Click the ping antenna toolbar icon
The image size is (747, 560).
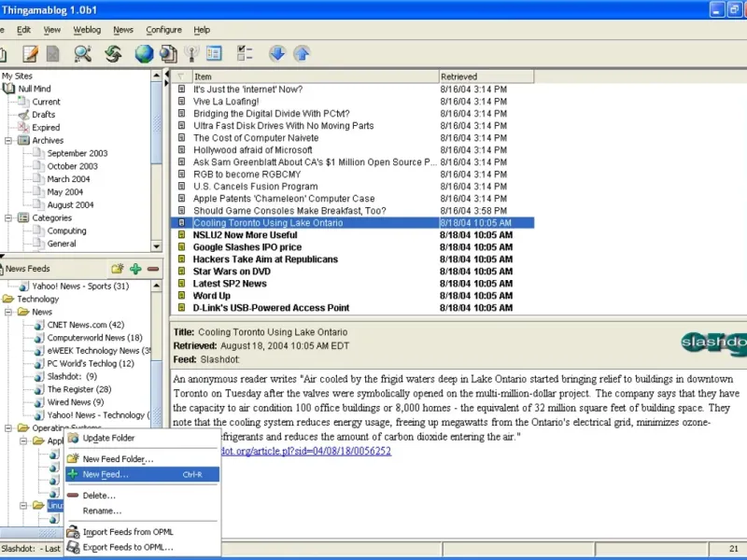click(x=191, y=54)
